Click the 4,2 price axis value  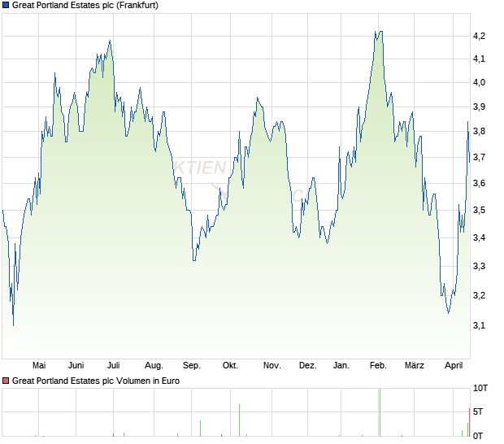pos(479,36)
